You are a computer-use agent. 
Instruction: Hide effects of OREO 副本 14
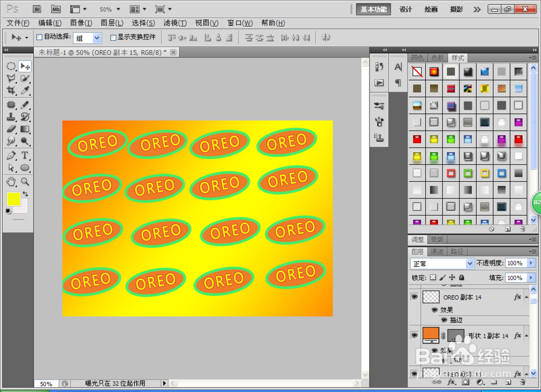click(435, 310)
